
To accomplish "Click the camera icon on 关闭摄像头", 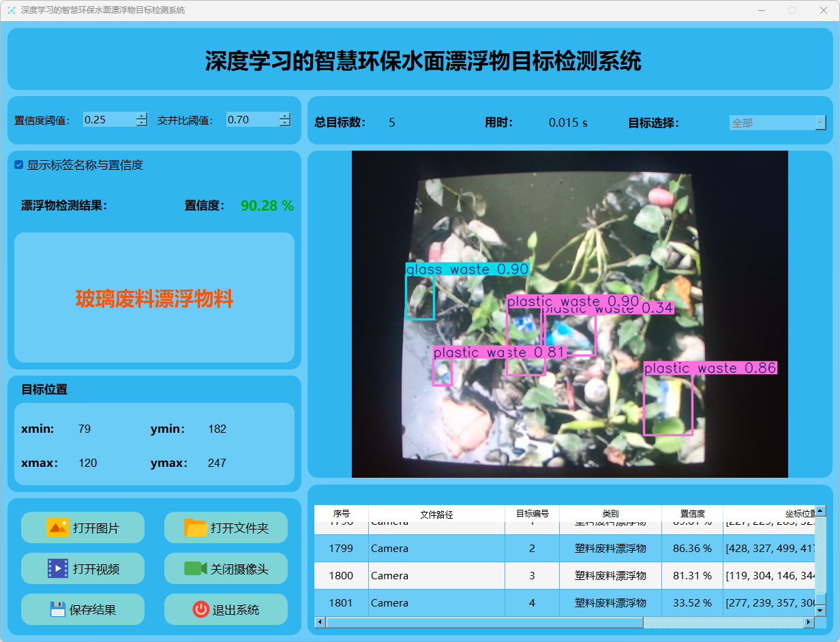I will point(195,568).
